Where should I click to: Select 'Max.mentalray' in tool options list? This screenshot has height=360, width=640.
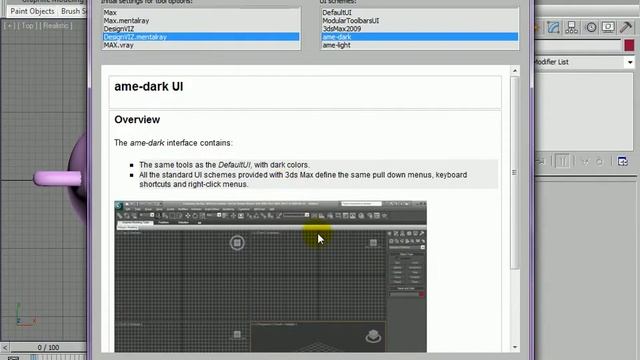pos(200,21)
